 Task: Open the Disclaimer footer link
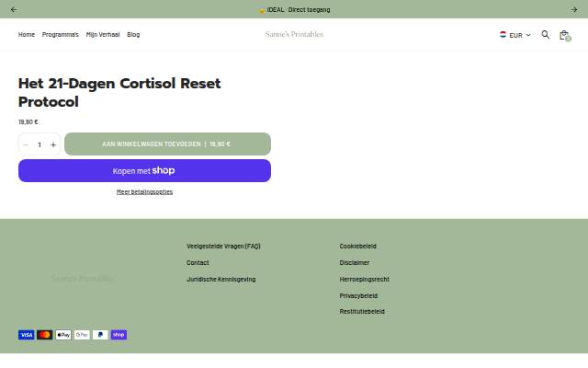355,263
